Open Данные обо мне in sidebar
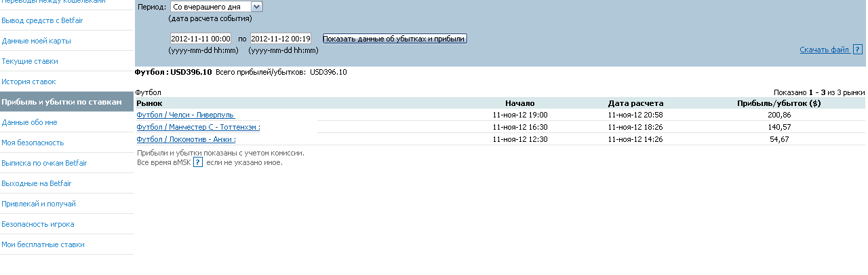Image resolution: width=868 pixels, height=275 pixels. tap(30, 122)
